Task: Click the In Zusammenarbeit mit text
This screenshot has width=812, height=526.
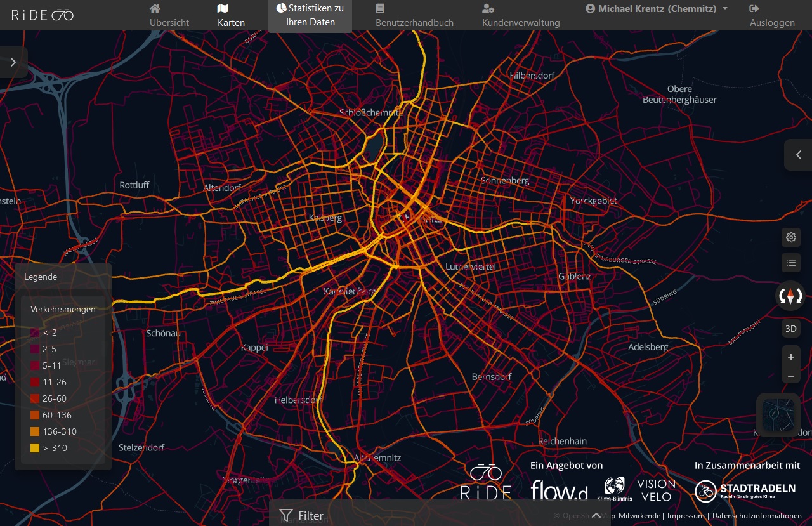Action: click(x=747, y=466)
